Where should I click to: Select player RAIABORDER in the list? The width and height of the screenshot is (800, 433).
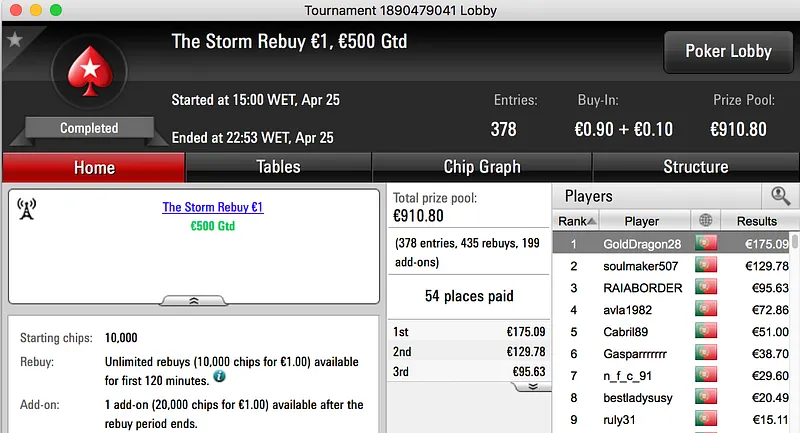[642, 288]
